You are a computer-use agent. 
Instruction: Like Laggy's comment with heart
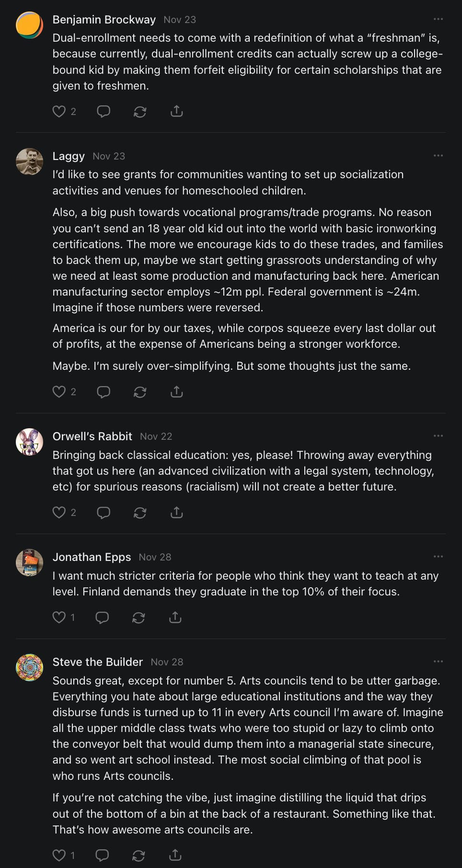tap(59, 392)
